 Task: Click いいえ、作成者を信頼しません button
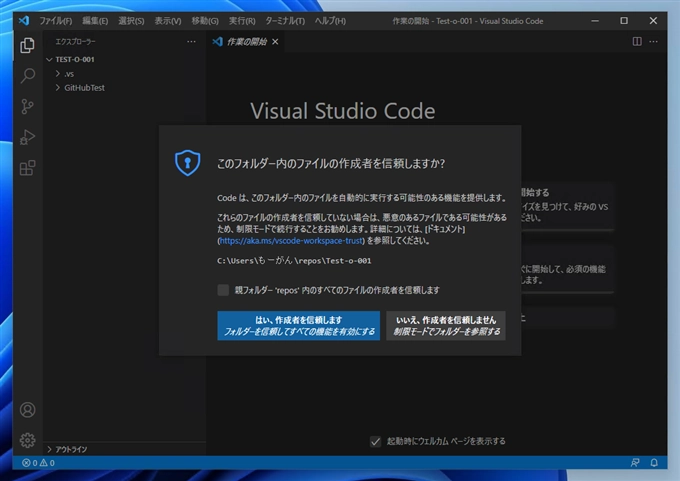[446, 326]
